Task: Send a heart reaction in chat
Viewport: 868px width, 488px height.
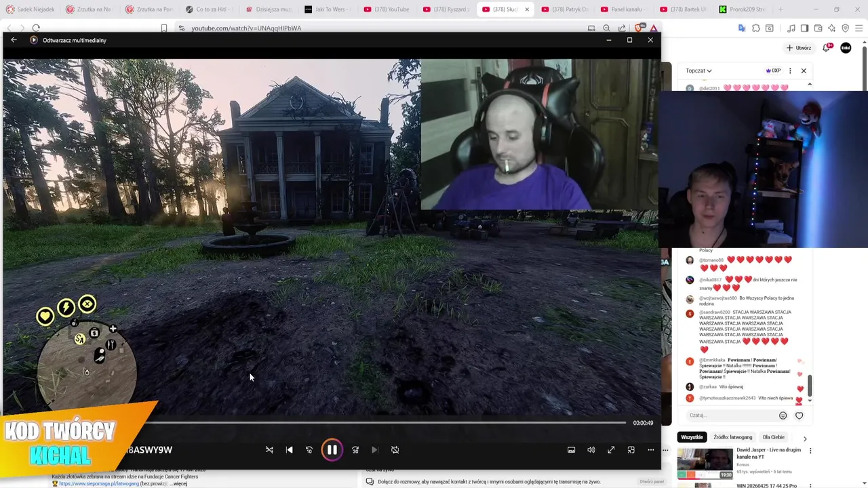Action: [799, 415]
